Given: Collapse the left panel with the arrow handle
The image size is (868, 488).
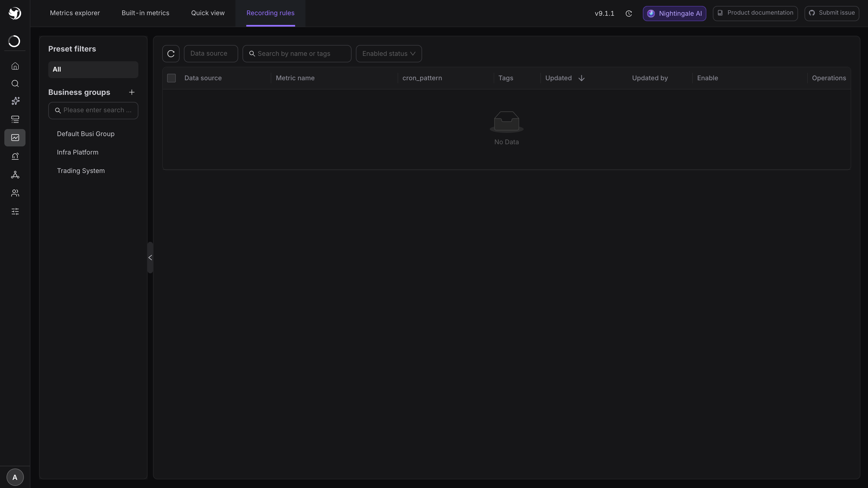Looking at the screenshot, I should [150, 258].
